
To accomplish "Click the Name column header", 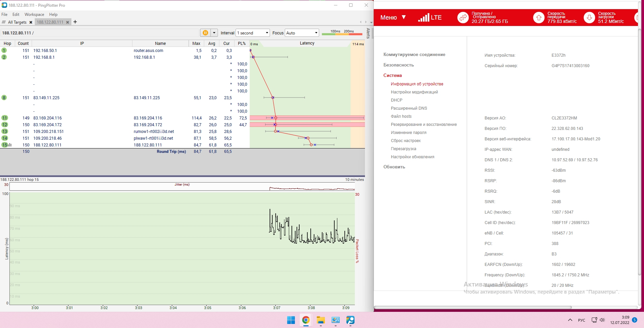I will click(160, 44).
